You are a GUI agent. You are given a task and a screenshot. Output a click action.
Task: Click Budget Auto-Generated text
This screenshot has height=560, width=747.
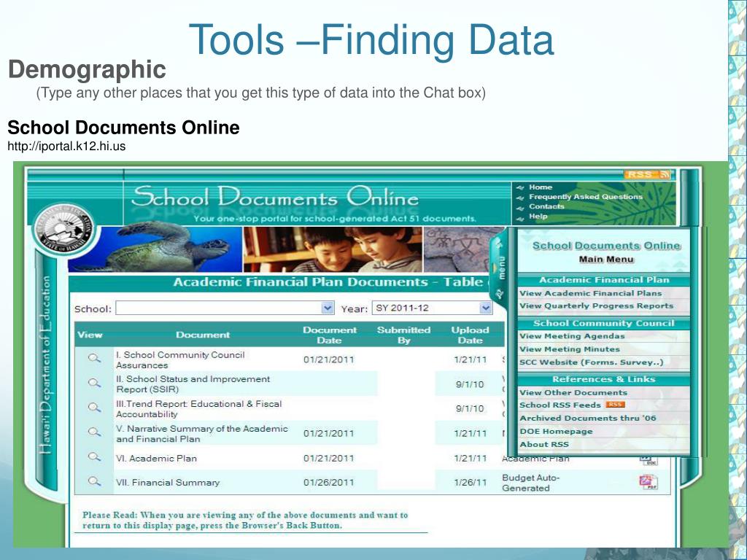click(x=531, y=483)
